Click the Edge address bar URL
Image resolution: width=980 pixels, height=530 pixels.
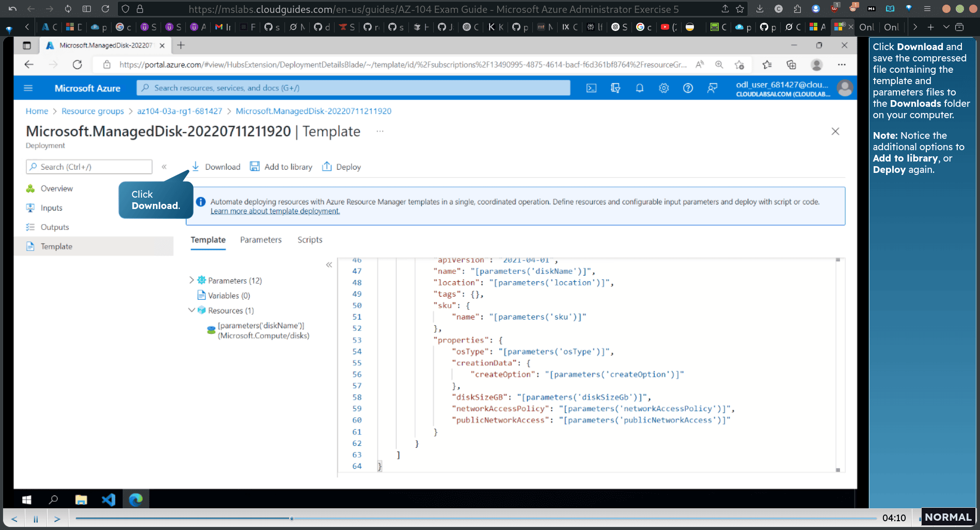(403, 65)
